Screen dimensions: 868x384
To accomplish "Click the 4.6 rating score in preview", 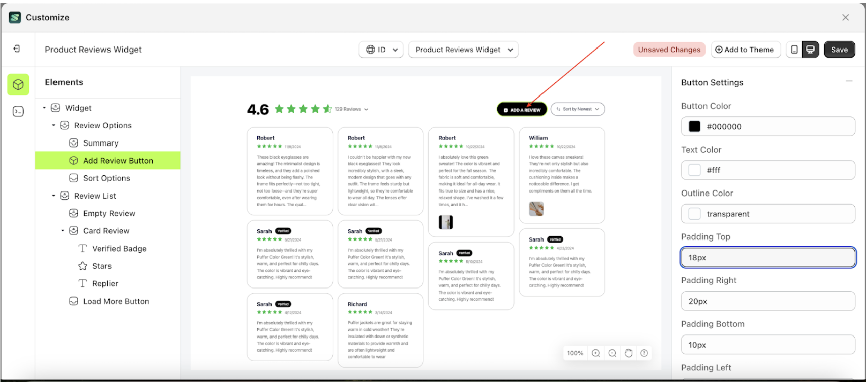I will [258, 109].
